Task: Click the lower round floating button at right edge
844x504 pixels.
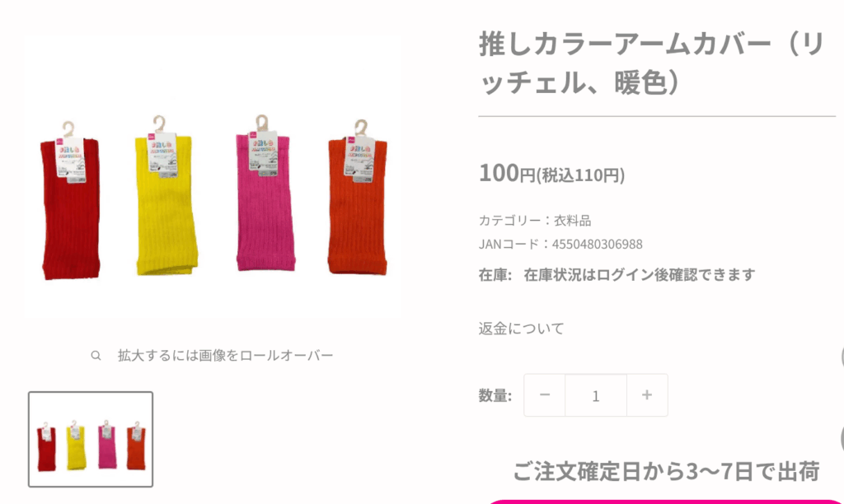Action: (842, 438)
